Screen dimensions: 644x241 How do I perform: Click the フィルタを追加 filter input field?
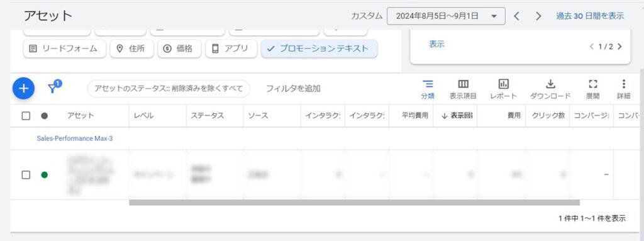click(x=293, y=89)
